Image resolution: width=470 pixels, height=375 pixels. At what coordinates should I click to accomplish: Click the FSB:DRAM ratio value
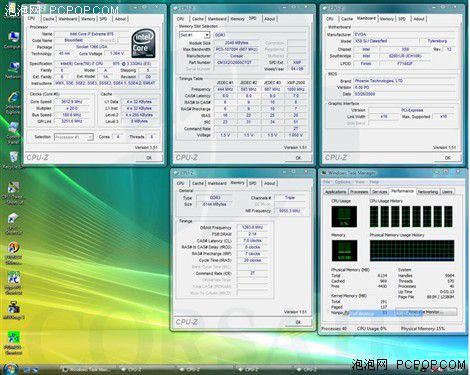252,234
